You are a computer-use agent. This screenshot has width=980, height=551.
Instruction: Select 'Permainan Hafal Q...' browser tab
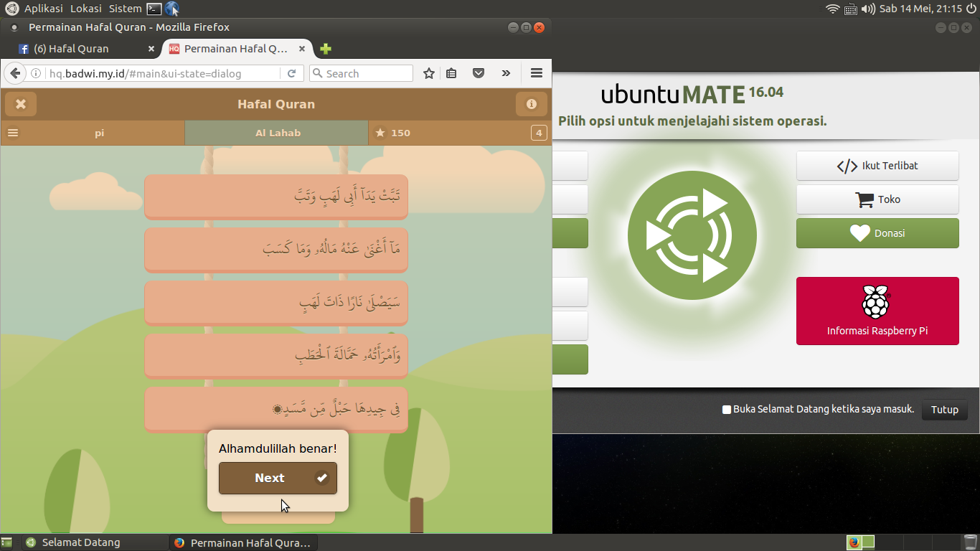coord(237,49)
